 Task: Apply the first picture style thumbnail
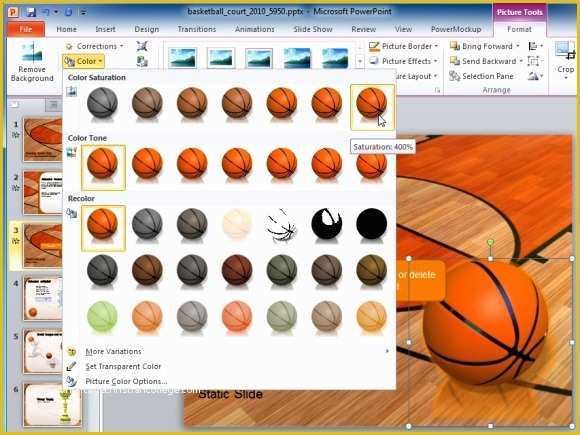(x=182, y=58)
